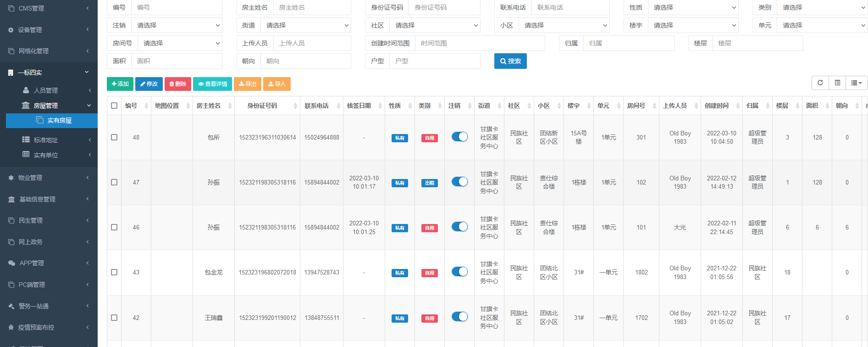Click the refresh table icon
Viewport: 868px width, 347px height.
point(820,83)
